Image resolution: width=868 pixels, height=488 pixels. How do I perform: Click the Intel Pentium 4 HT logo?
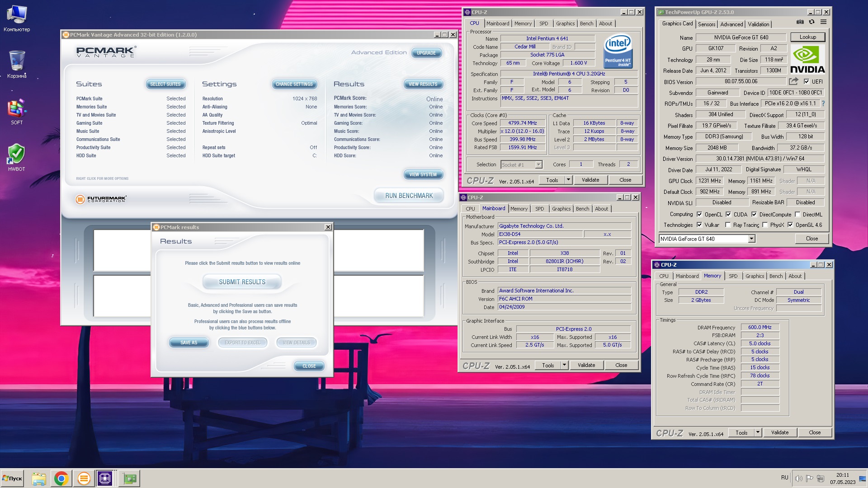coord(618,52)
